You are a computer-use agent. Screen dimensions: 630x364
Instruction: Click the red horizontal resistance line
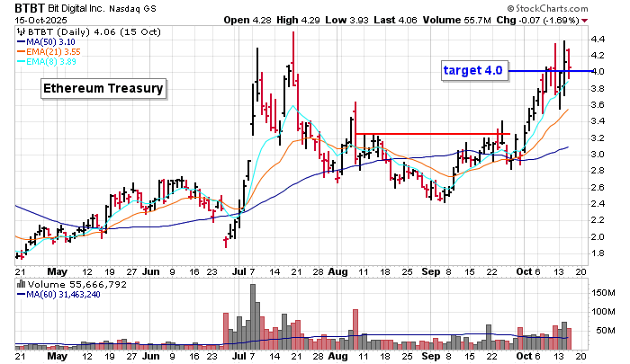pyautogui.click(x=432, y=134)
